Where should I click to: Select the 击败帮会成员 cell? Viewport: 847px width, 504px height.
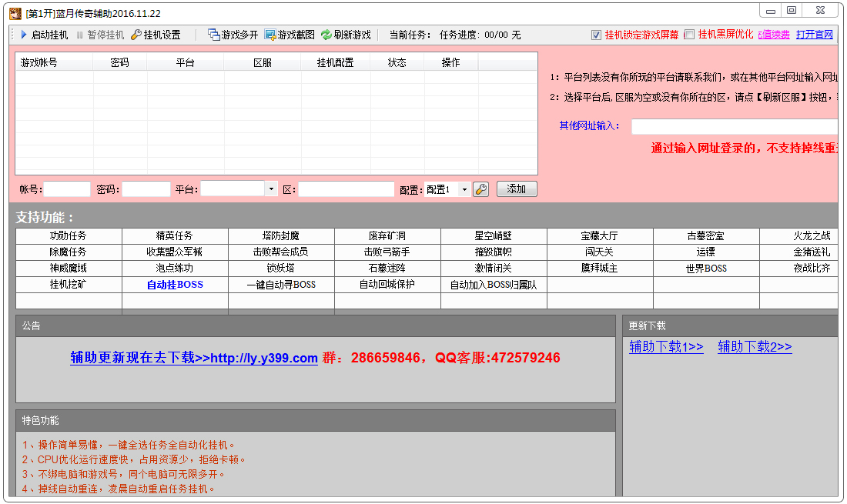pos(281,252)
